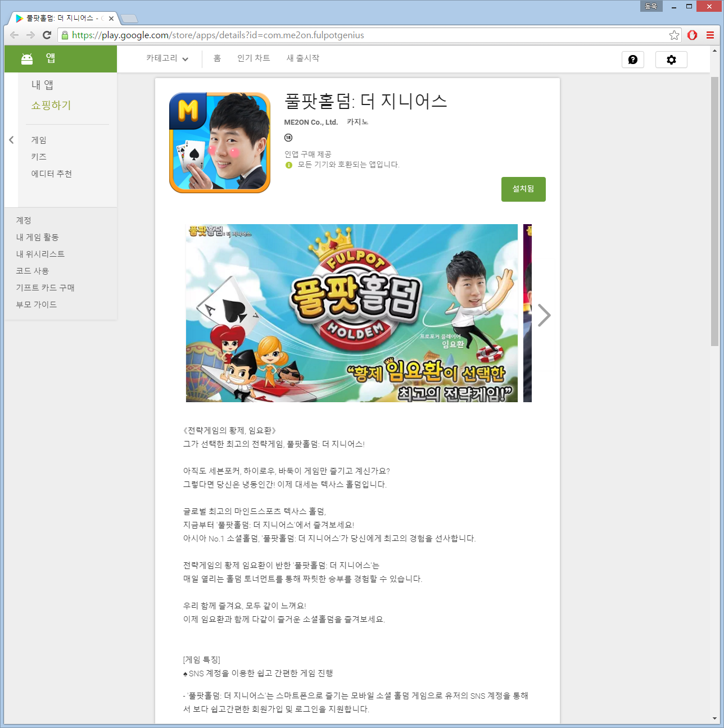The height and width of the screenshot is (728, 724).
Task: Open the 새 출시작 tab
Action: pyautogui.click(x=303, y=58)
